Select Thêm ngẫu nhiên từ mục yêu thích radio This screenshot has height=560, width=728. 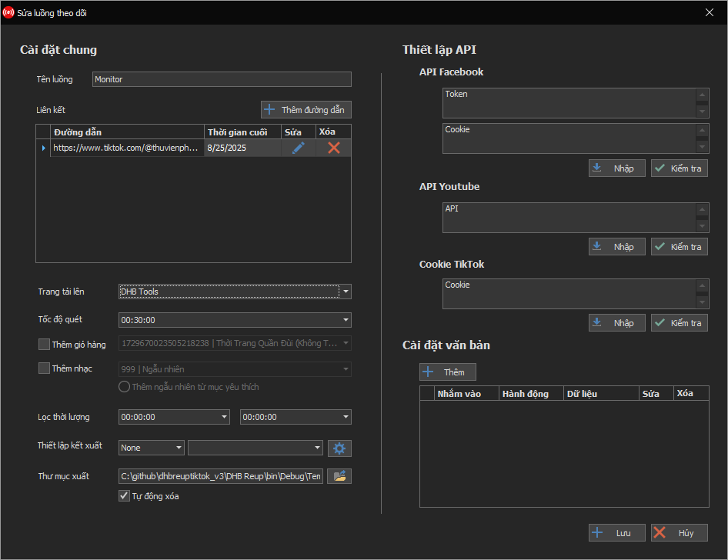[124, 386]
